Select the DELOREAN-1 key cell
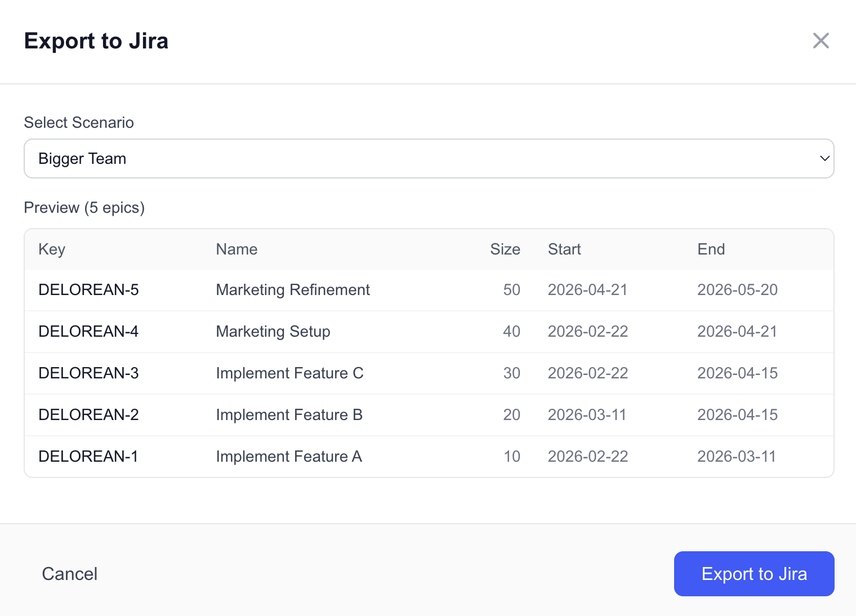The height and width of the screenshot is (616, 856). pos(88,456)
